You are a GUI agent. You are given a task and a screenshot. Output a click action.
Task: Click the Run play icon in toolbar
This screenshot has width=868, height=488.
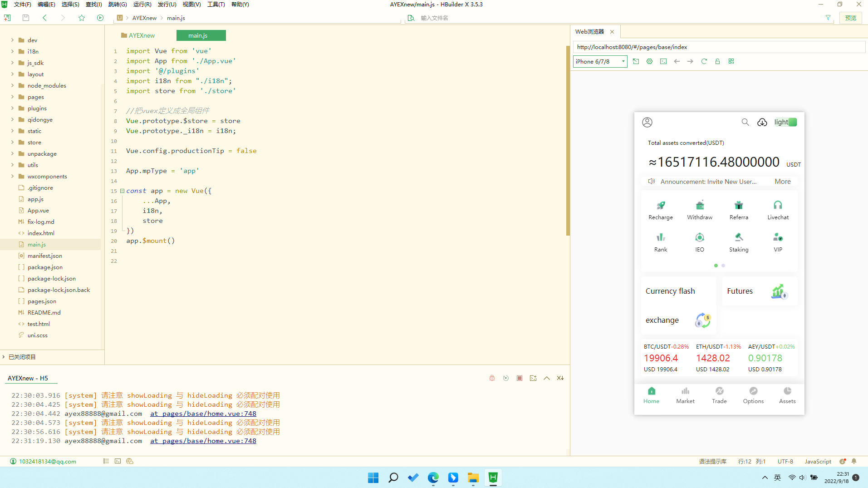click(x=100, y=18)
